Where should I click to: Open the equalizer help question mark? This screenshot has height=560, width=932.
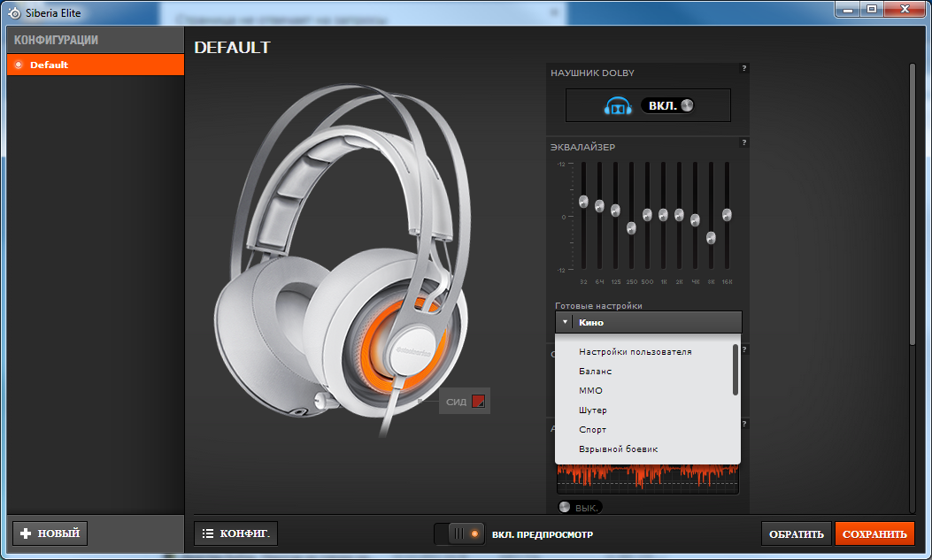[x=743, y=142]
